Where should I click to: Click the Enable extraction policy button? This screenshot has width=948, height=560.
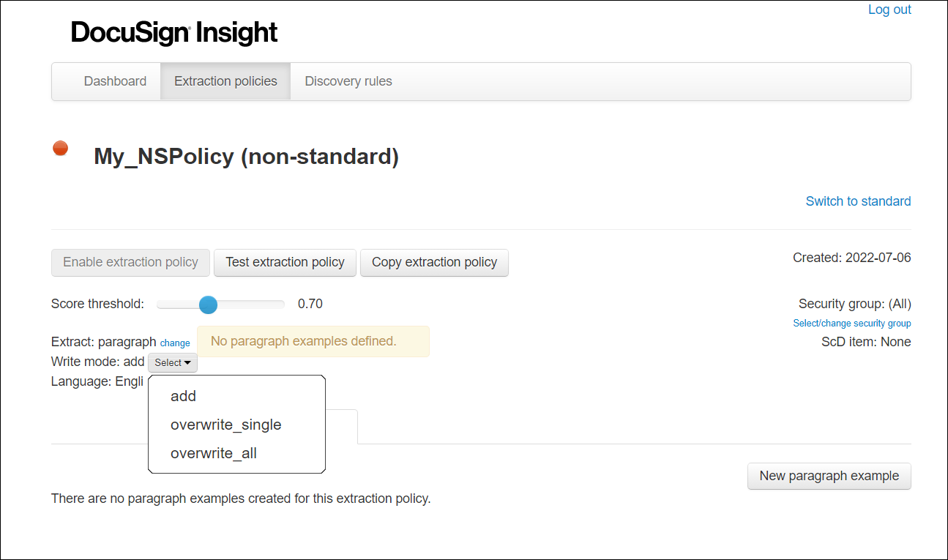pyautogui.click(x=130, y=262)
